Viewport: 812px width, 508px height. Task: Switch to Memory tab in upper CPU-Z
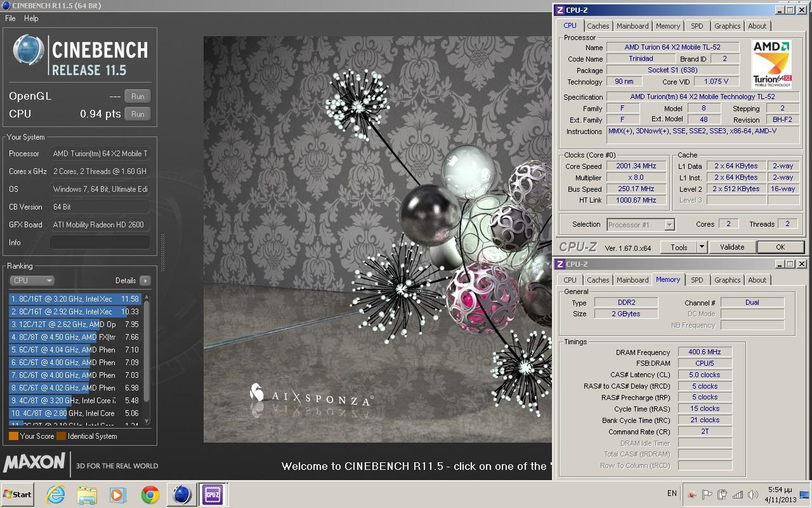point(668,26)
